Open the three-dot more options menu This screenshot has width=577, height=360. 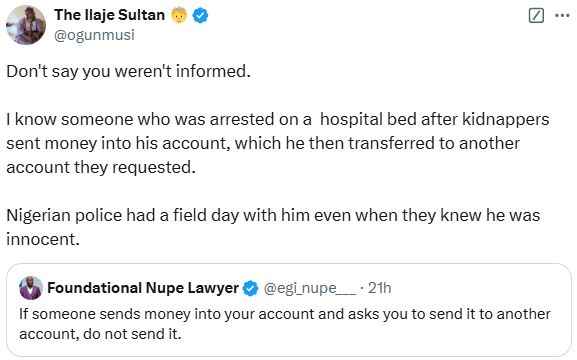pyautogui.click(x=562, y=16)
